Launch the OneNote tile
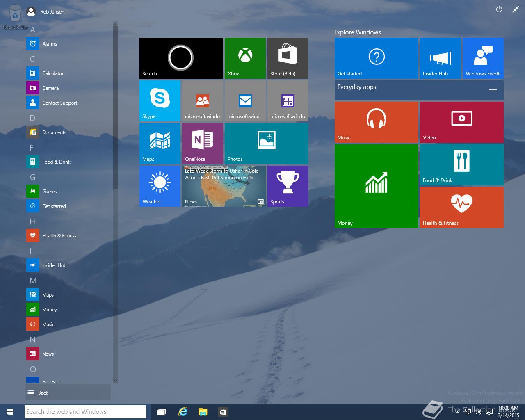The height and width of the screenshot is (420, 525). 203,144
